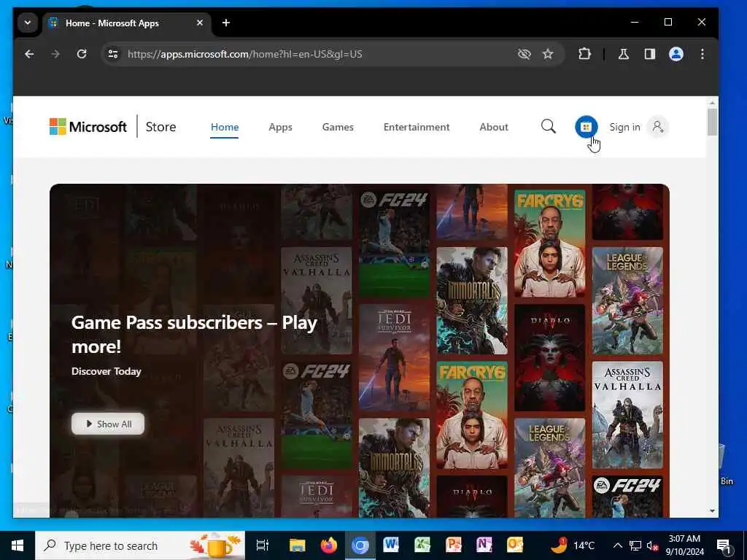Click the weather widget showing 14°C
This screenshot has width=747, height=560.
(572, 545)
